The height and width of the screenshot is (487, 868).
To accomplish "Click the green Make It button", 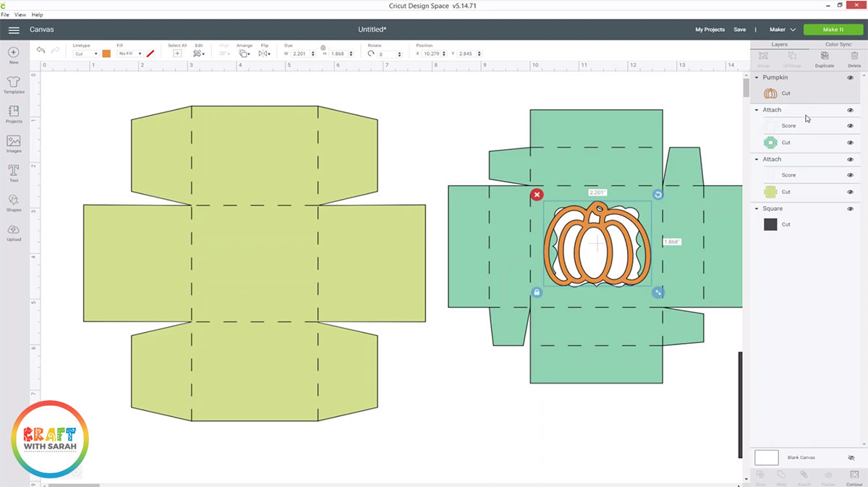I will (x=833, y=30).
